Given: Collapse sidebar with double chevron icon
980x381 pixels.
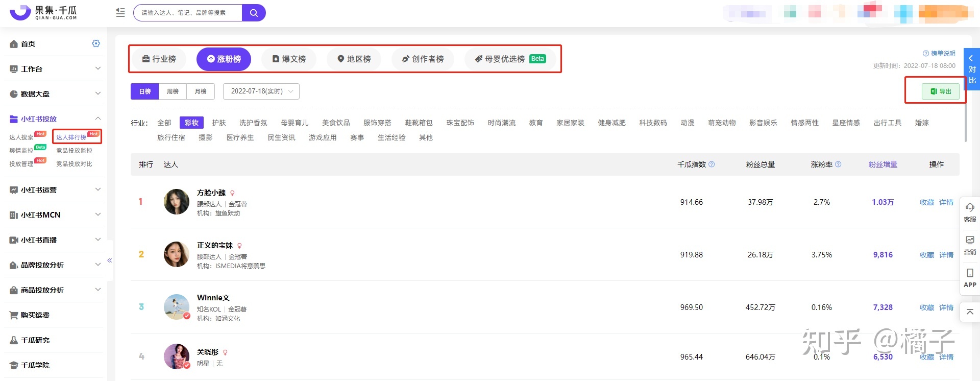Looking at the screenshot, I should (109, 260).
